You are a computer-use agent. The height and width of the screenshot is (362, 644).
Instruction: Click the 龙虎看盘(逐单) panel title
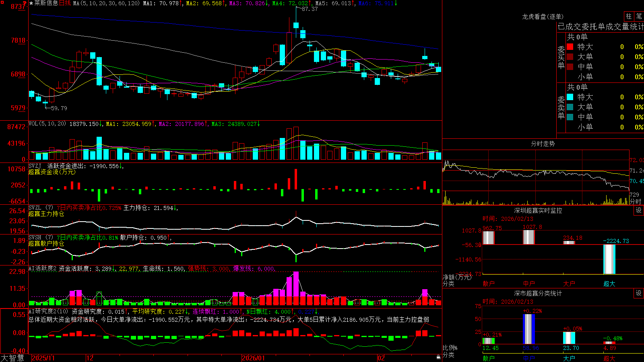[543, 16]
